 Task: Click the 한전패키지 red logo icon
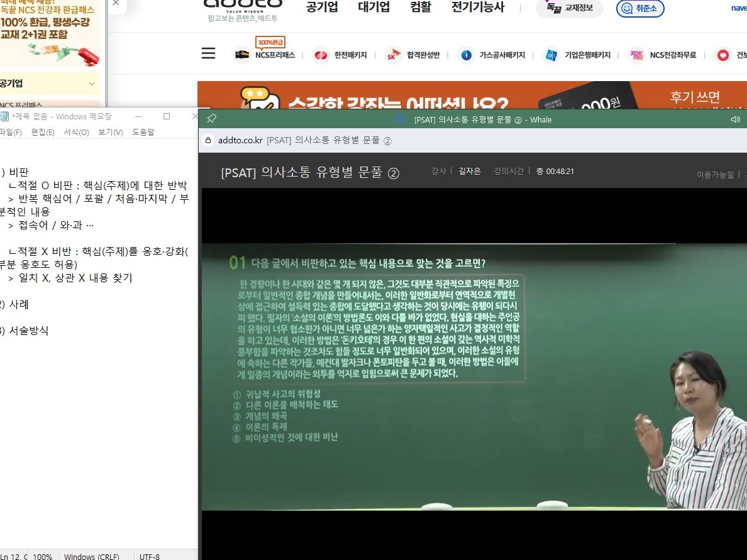pos(321,55)
